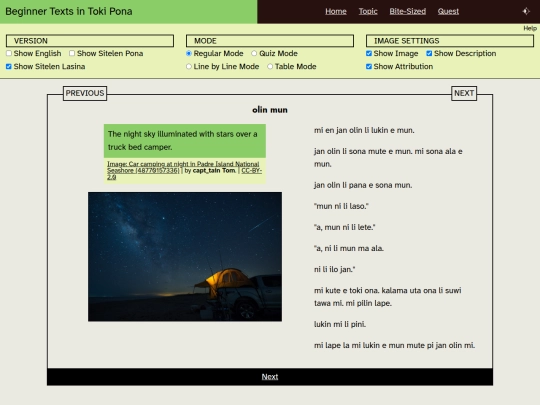Select Table Mode radio button
Image resolution: width=540 pixels, height=405 pixels.
270,66
